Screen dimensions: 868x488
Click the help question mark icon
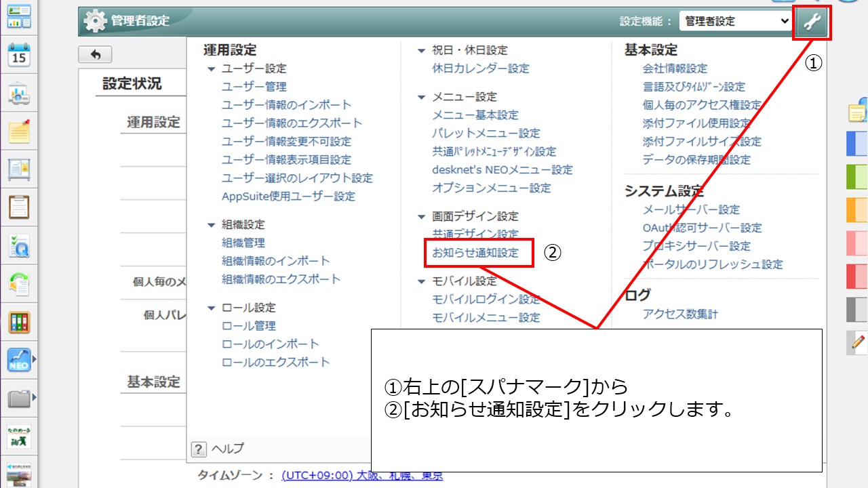click(199, 449)
